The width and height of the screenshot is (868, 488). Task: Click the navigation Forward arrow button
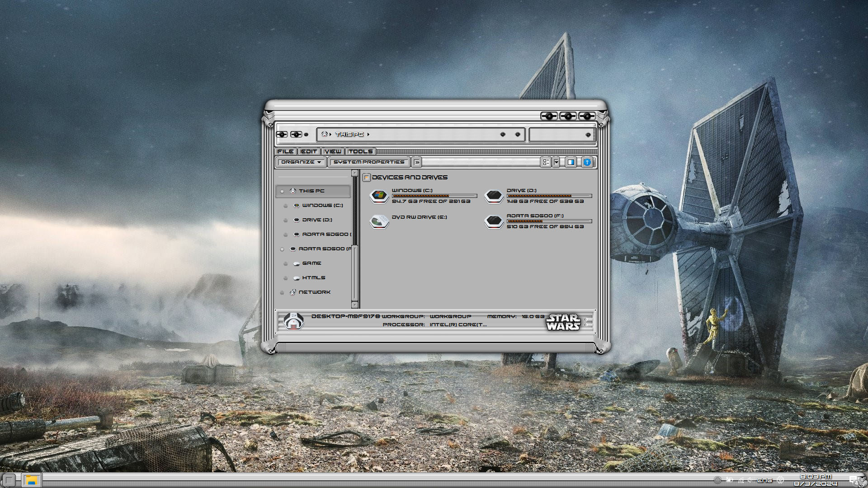(x=296, y=134)
